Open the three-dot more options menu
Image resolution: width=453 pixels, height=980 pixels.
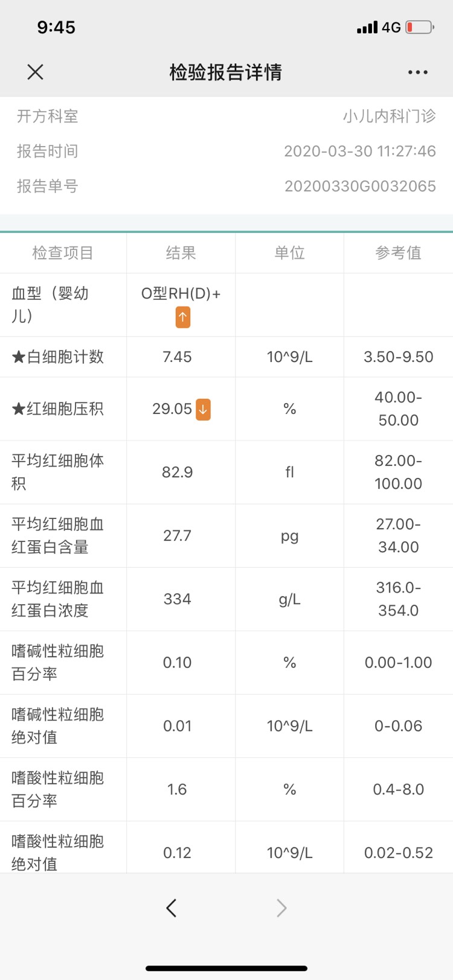pyautogui.click(x=417, y=72)
